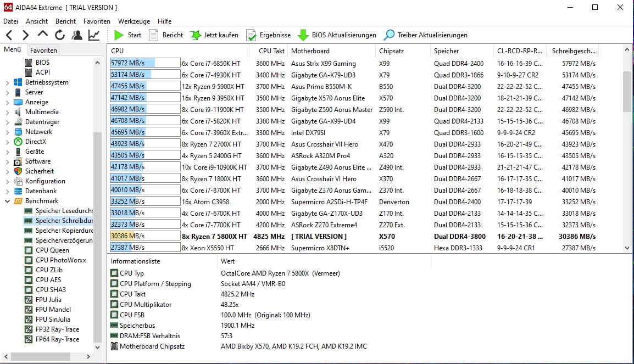Select ACPI in the tree
This screenshot has height=364, width=634.
click(43, 72)
